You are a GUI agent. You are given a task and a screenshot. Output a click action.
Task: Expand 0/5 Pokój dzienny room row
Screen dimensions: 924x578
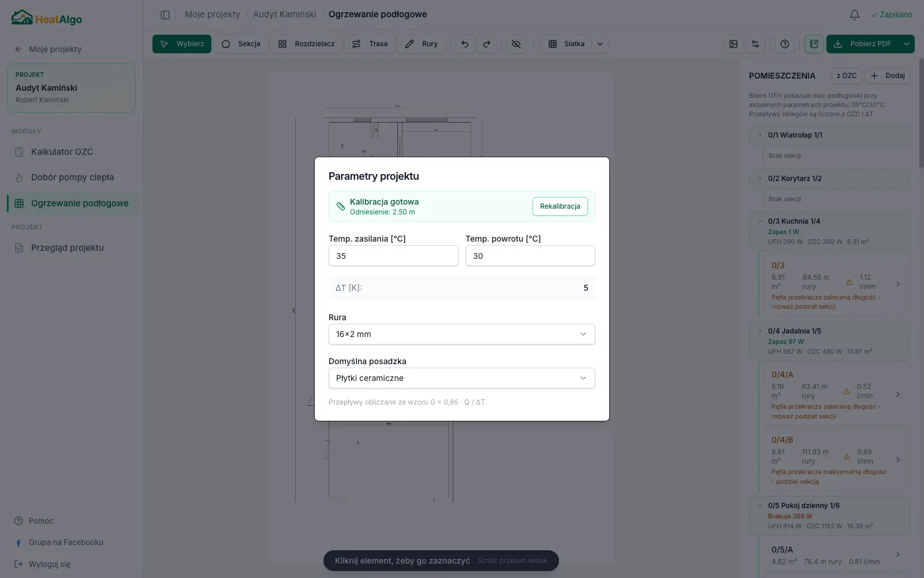[x=830, y=516]
